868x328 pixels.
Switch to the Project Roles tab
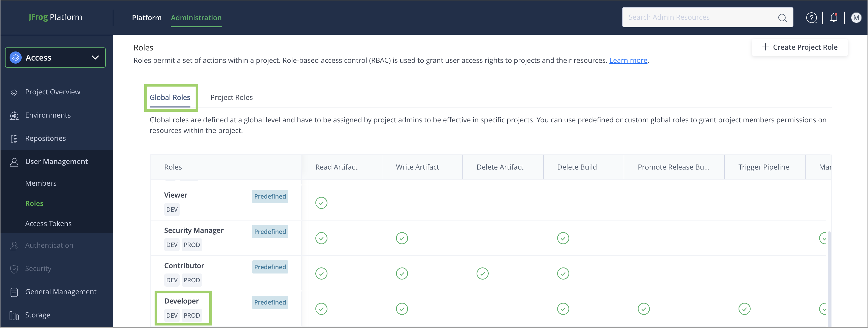231,98
